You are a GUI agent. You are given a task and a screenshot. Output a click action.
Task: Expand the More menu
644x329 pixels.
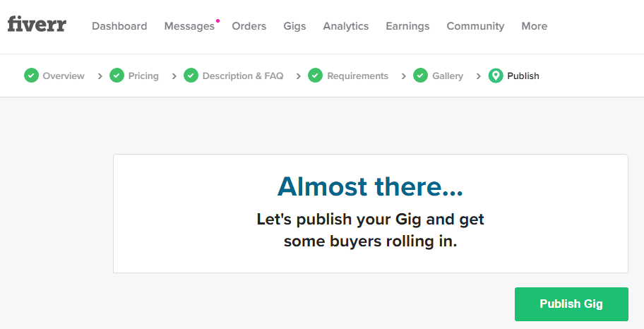tap(535, 26)
